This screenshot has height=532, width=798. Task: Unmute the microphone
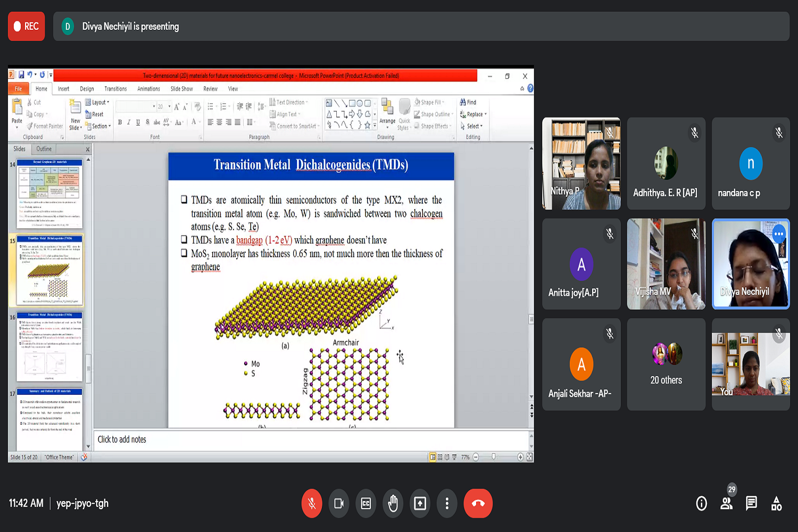pos(312,503)
